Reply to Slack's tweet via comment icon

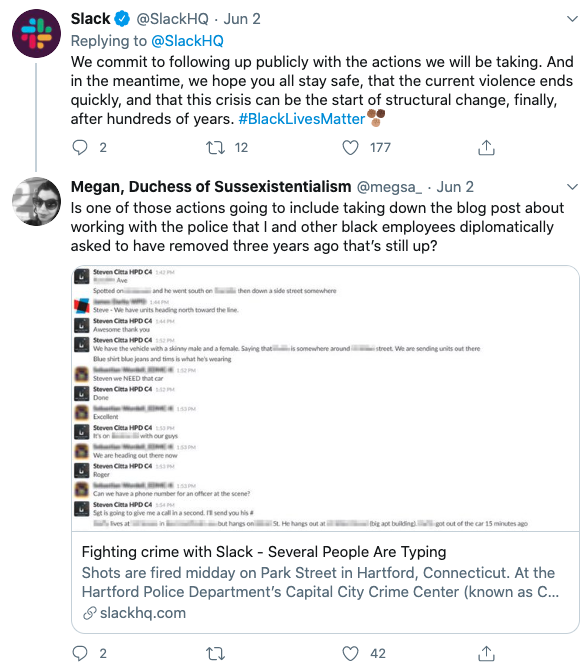tap(80, 148)
